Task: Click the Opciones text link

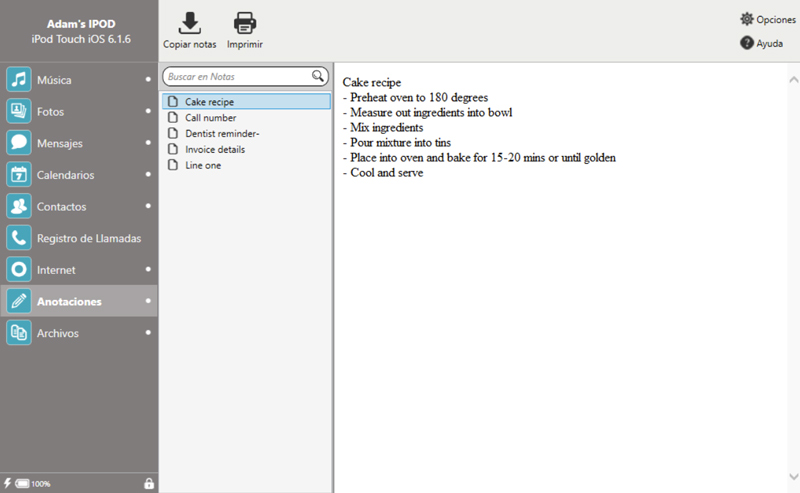Action: tap(776, 19)
